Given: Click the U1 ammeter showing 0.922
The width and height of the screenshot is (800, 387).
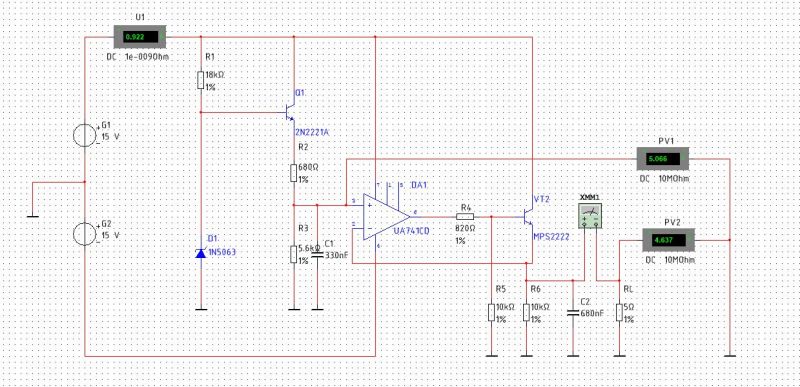Looking at the screenshot, I should click(140, 37).
